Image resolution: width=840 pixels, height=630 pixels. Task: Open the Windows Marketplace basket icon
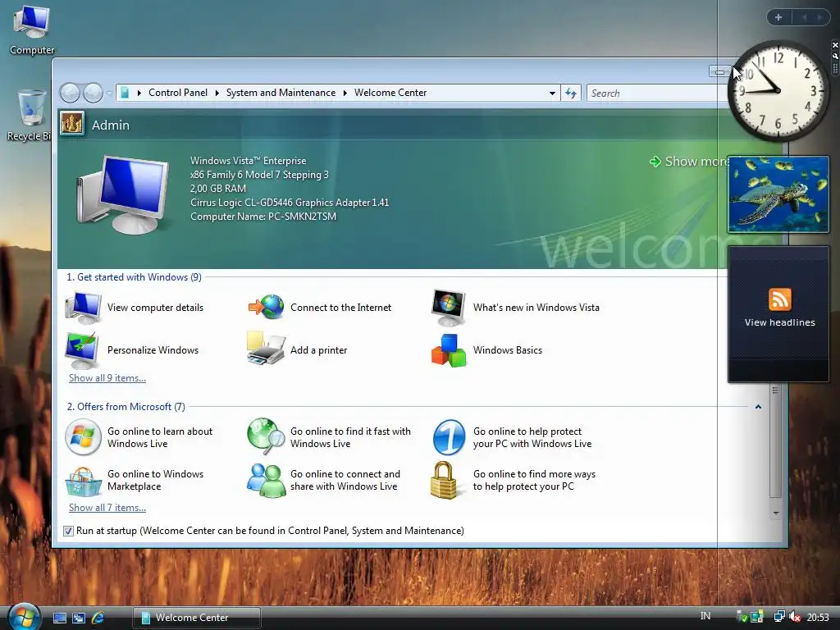[x=83, y=482]
